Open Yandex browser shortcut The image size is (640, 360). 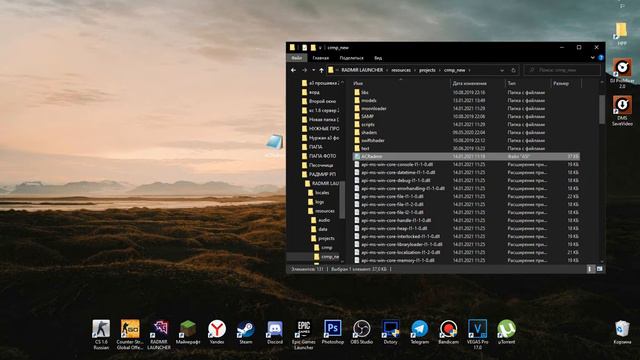(217, 332)
